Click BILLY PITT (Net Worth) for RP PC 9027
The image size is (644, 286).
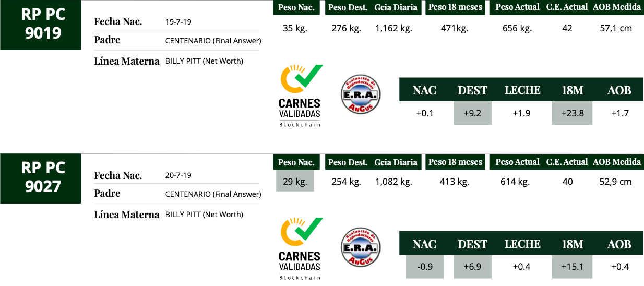(204, 214)
